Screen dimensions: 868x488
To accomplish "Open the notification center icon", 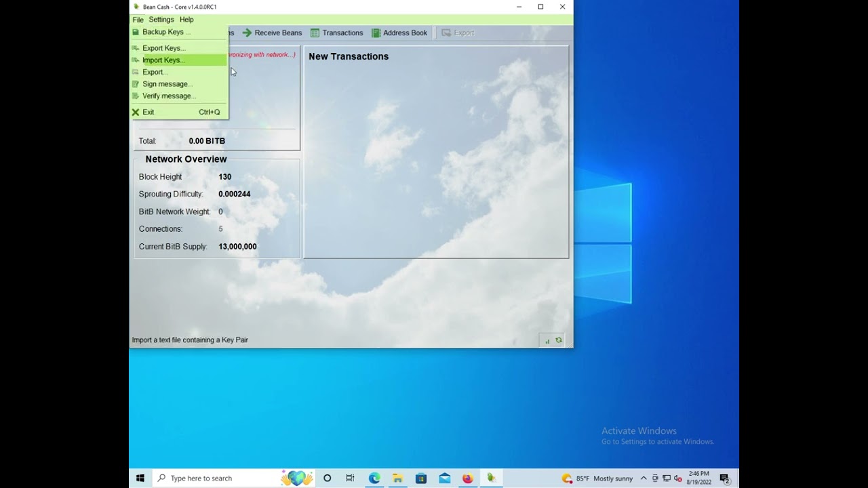I will (x=724, y=479).
